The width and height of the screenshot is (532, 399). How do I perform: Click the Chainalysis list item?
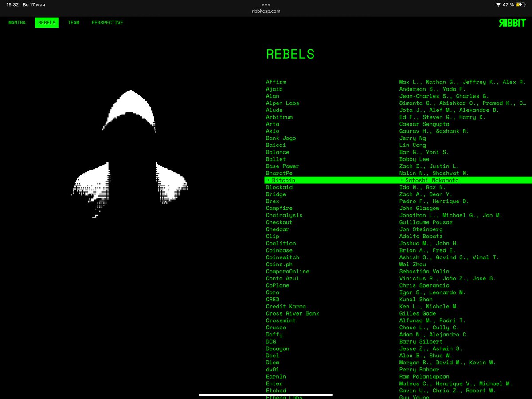284,215
